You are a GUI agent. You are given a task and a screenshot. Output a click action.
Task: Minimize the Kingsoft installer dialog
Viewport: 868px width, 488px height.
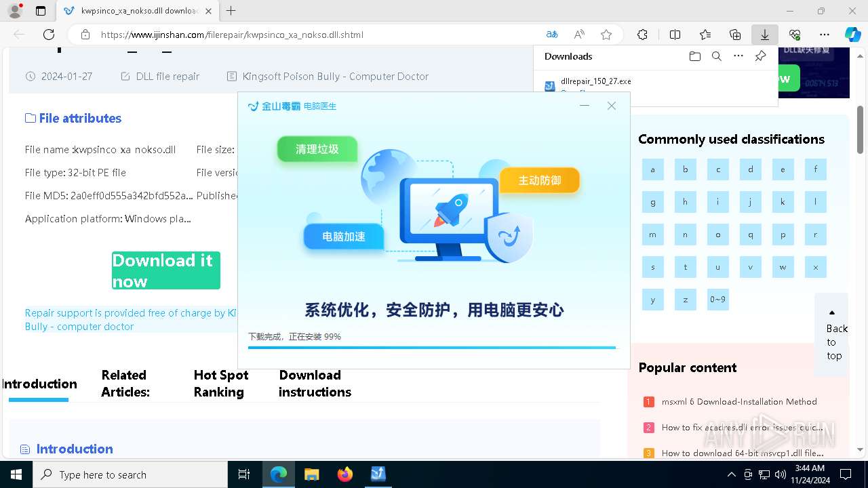click(x=585, y=106)
